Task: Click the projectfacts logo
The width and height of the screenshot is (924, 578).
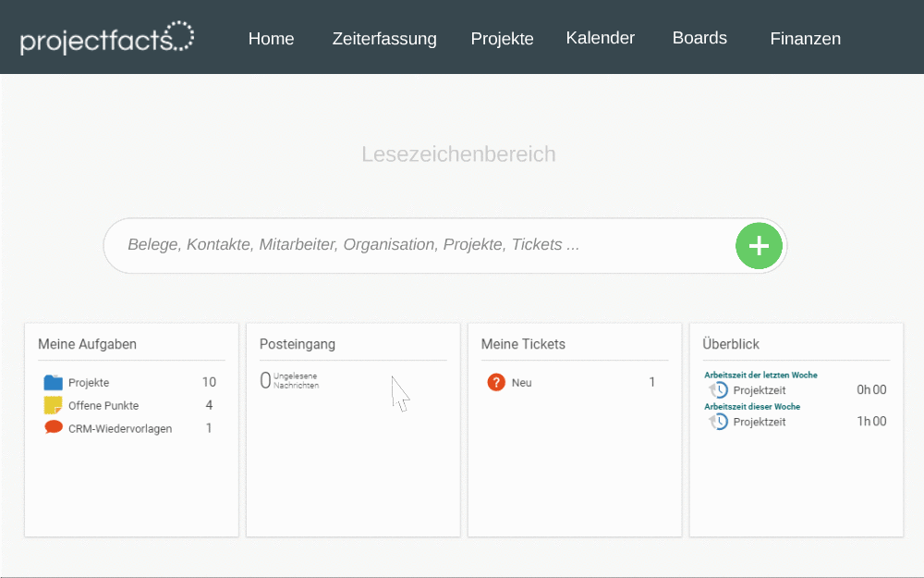Action: tap(107, 38)
